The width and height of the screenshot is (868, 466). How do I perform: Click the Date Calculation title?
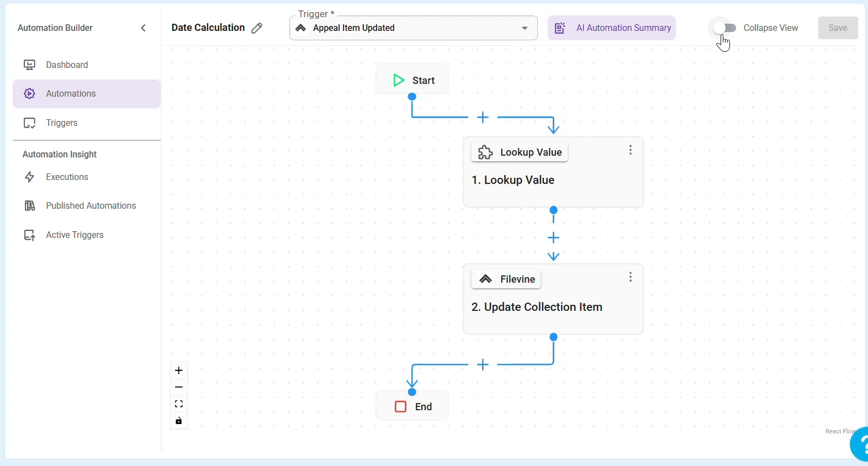click(208, 28)
